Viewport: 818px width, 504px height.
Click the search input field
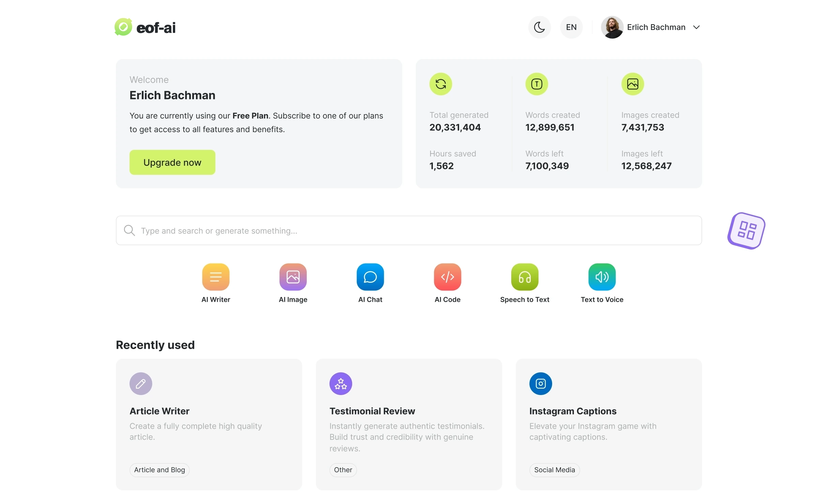(408, 230)
